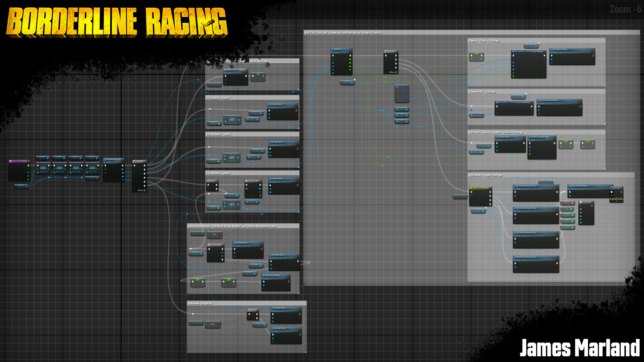Select the Branch node in Outrunner Exception
Screen dimensions: 644x362
click(253, 314)
